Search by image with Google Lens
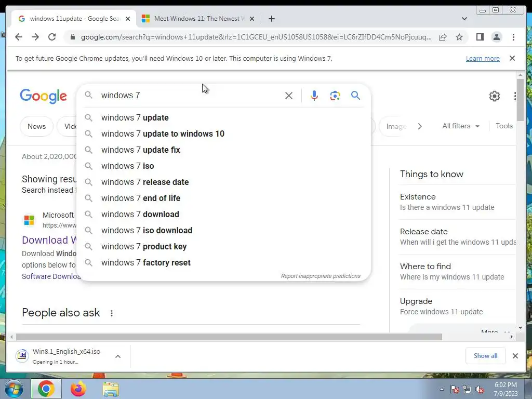 click(335, 96)
